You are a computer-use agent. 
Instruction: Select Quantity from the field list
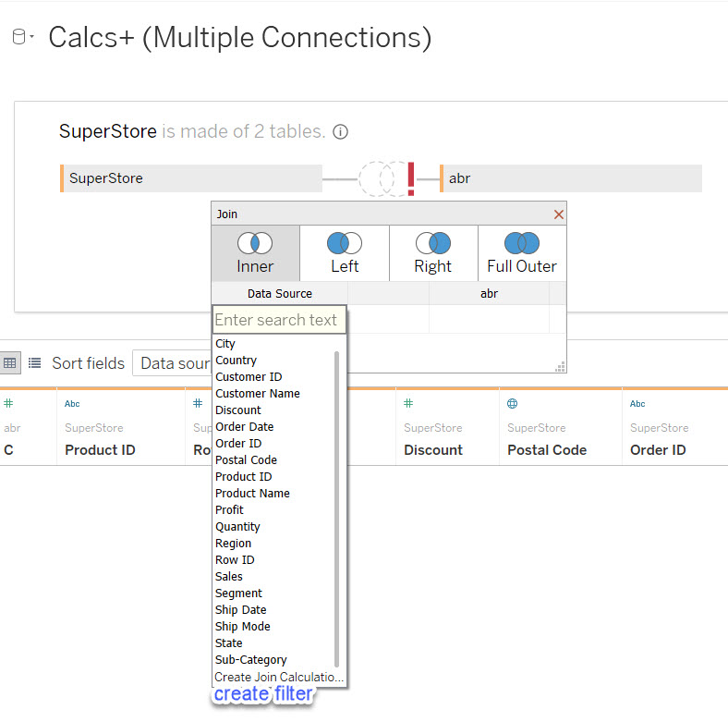(x=237, y=527)
